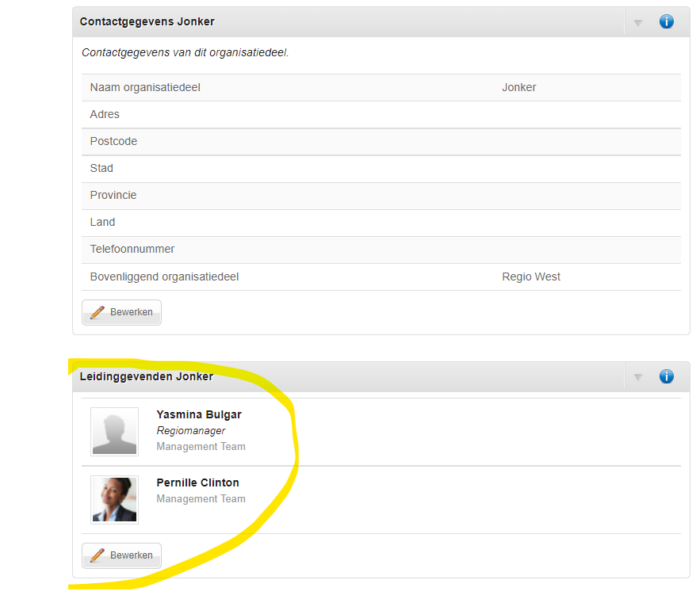
Task: Open Pernille Clinton's profile photo
Action: tap(114, 499)
